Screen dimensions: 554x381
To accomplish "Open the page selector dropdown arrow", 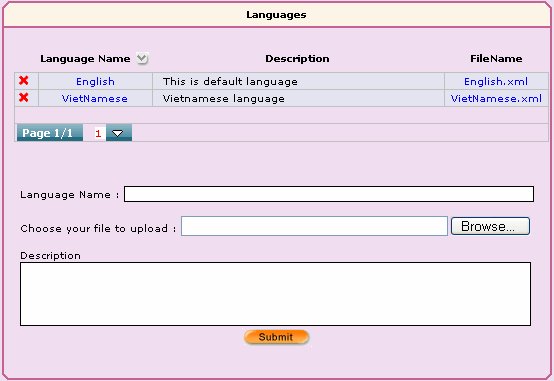I will click(x=119, y=133).
